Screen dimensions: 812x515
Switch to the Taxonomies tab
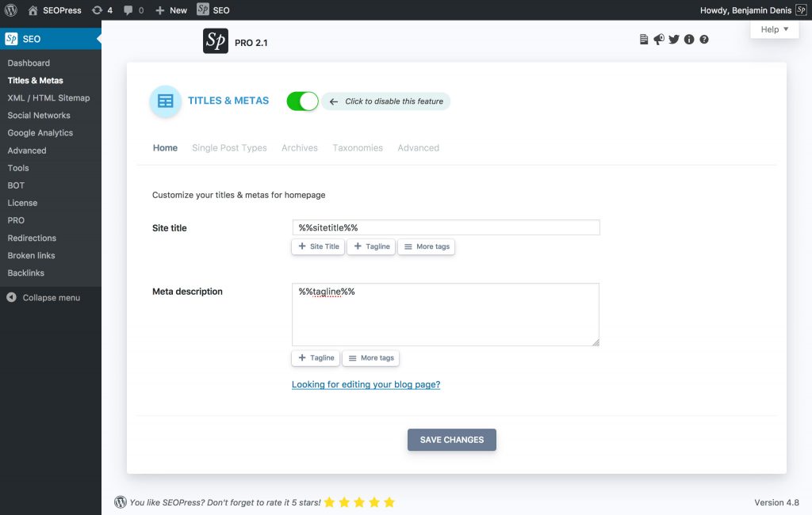358,148
